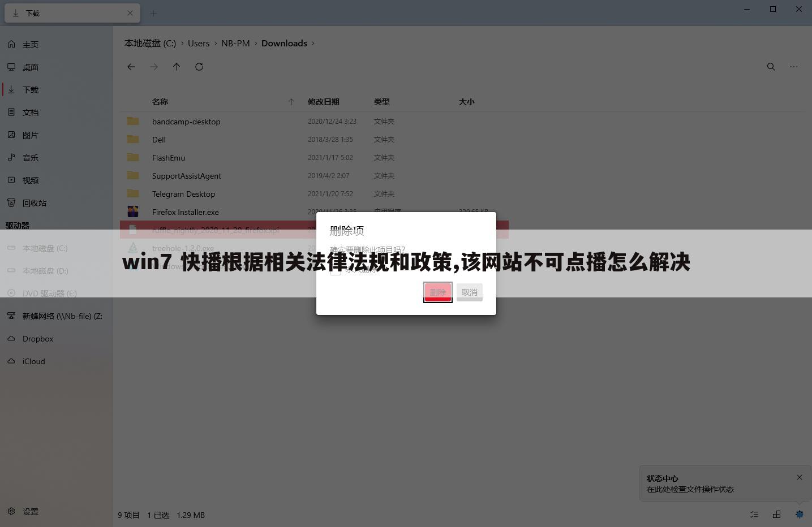This screenshot has width=812, height=527.
Task: Cancel the dialog with 取消 button
Action: pyautogui.click(x=470, y=292)
